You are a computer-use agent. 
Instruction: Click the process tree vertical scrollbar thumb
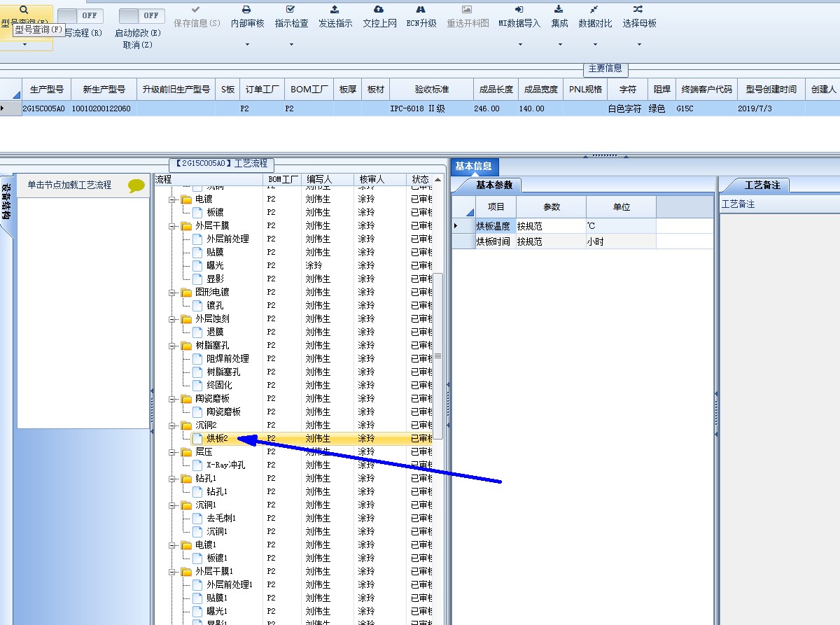[438, 356]
